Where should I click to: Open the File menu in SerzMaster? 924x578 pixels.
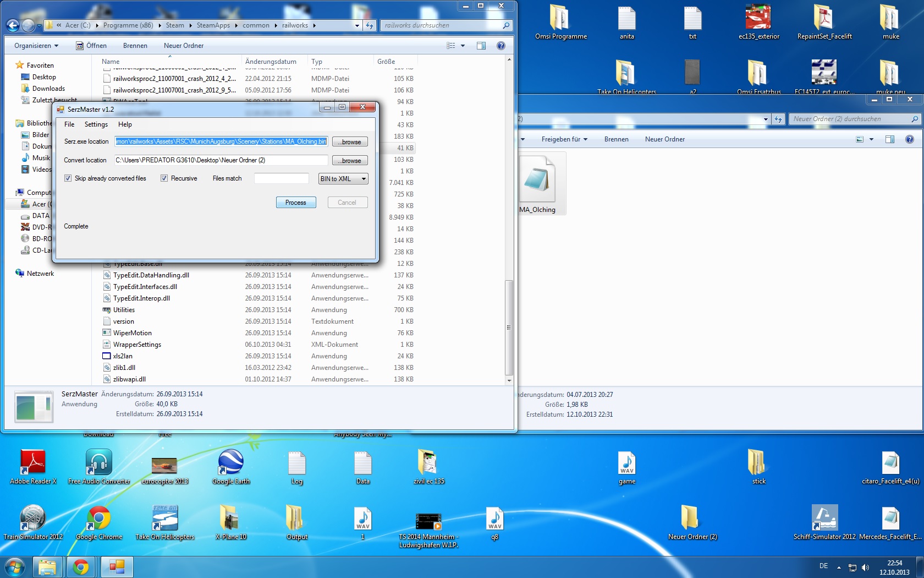pos(69,124)
